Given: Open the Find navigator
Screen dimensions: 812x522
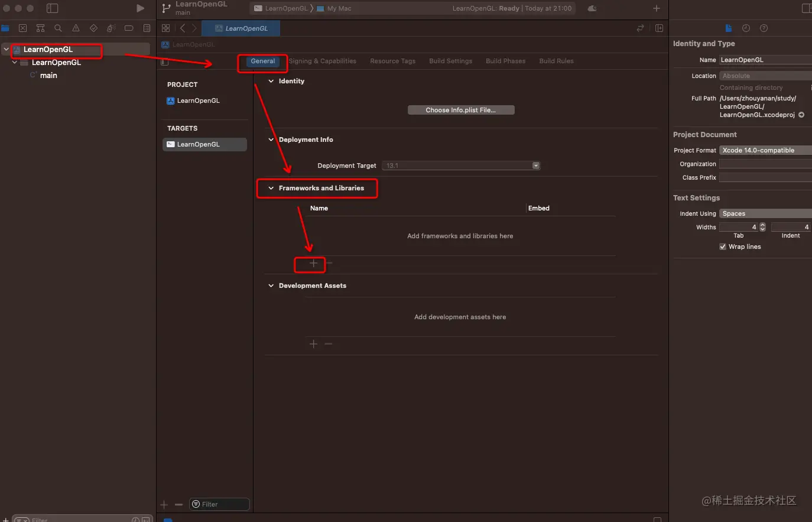Looking at the screenshot, I should click(x=58, y=28).
